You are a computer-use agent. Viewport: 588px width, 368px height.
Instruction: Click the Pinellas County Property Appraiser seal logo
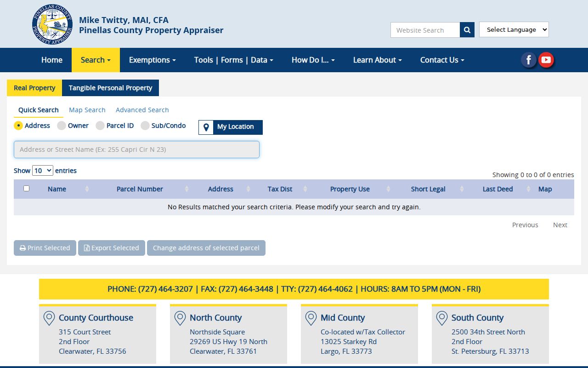click(x=52, y=24)
